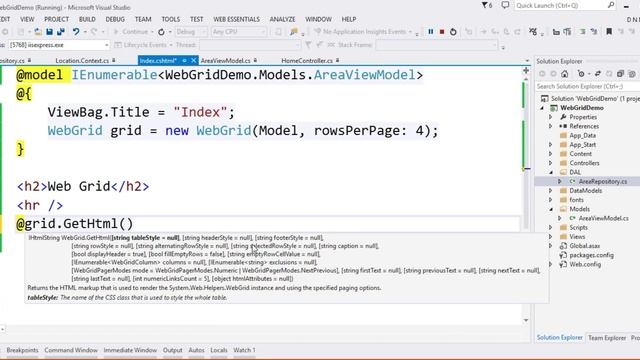Screen dimensions: 640x360
Task: Switch to Team Explorer tab
Action: click(607, 338)
